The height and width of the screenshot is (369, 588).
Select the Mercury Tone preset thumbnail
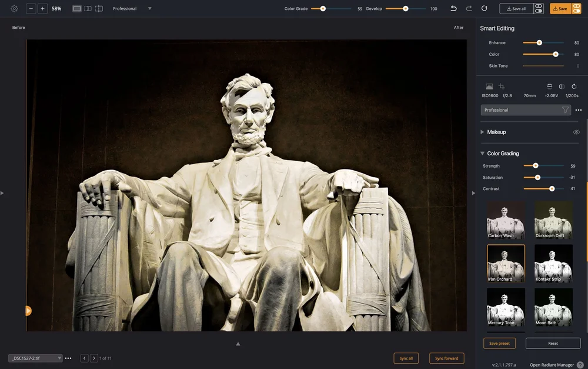506,307
